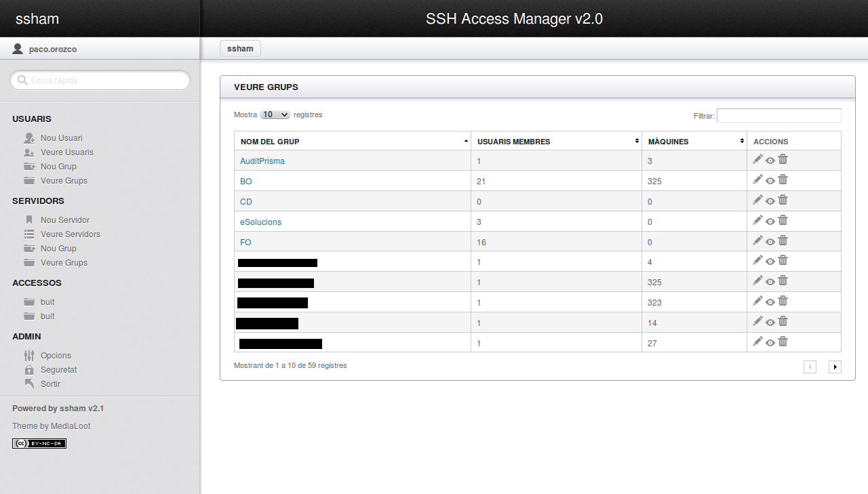
Task: Toggle the eye icon on the eSolucions row
Action: coord(770,220)
